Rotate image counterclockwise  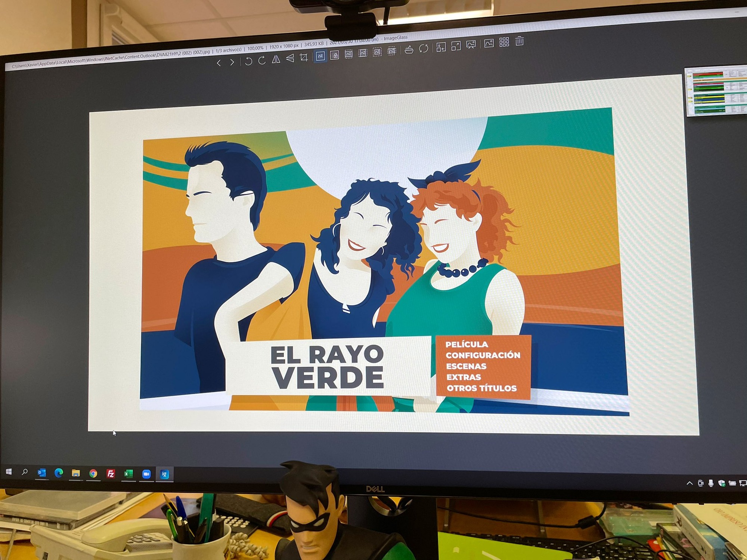248,61
